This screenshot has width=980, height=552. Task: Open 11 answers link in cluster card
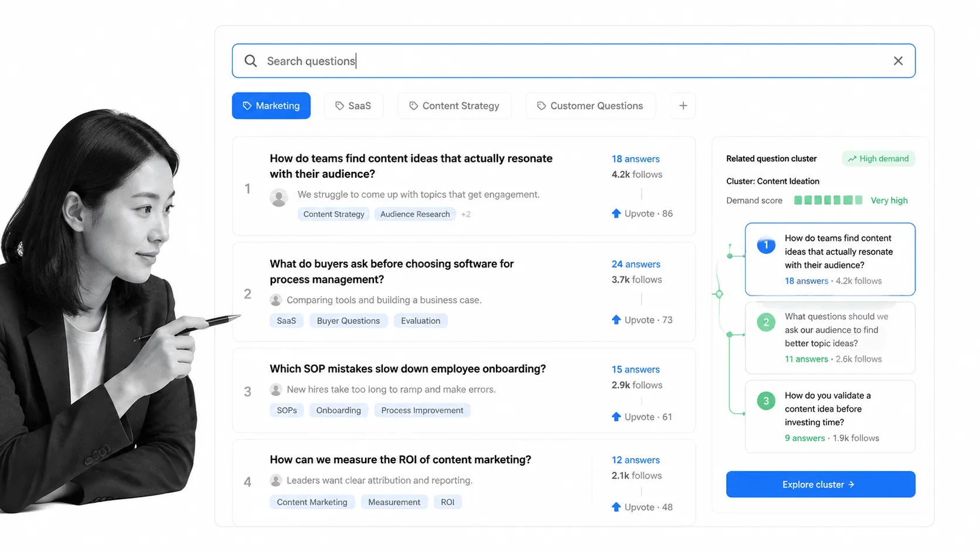[807, 359]
